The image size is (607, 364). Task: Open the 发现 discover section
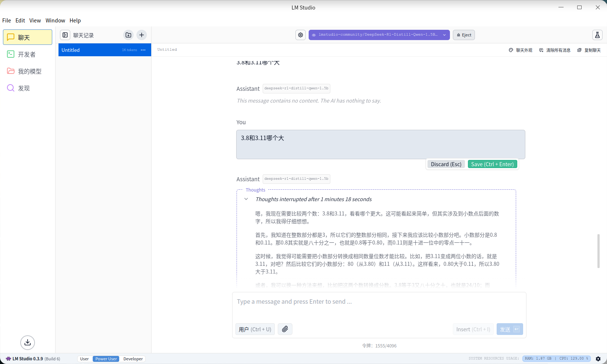point(28,88)
